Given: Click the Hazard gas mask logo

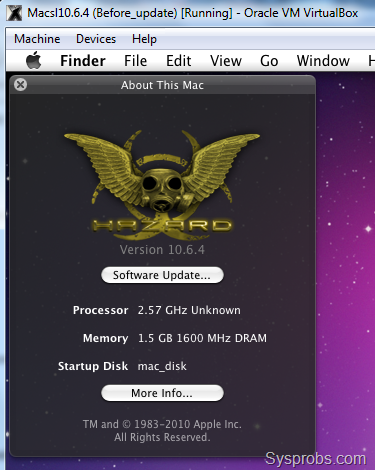Looking at the screenshot, I should click(x=162, y=185).
